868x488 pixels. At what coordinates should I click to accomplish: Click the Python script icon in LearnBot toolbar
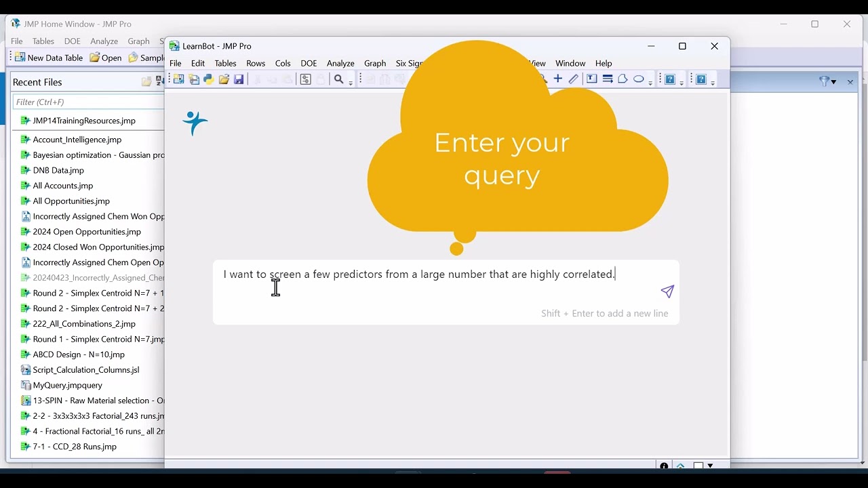(x=209, y=80)
